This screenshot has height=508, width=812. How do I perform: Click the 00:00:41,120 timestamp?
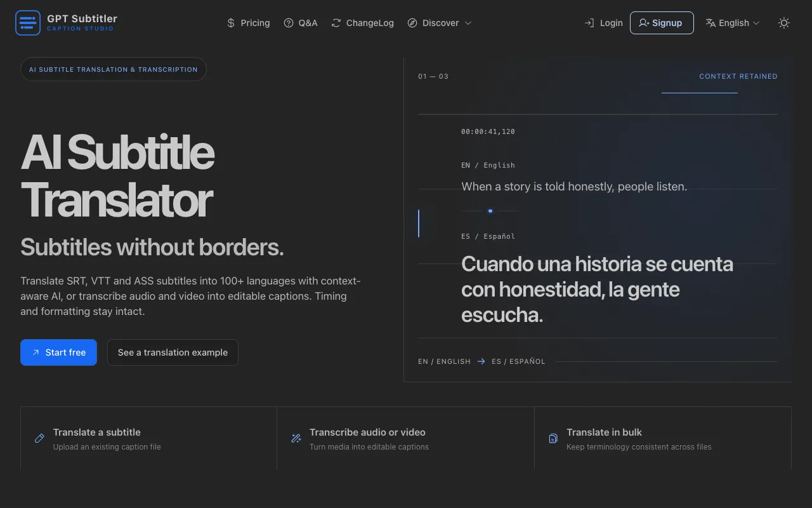[x=488, y=132]
